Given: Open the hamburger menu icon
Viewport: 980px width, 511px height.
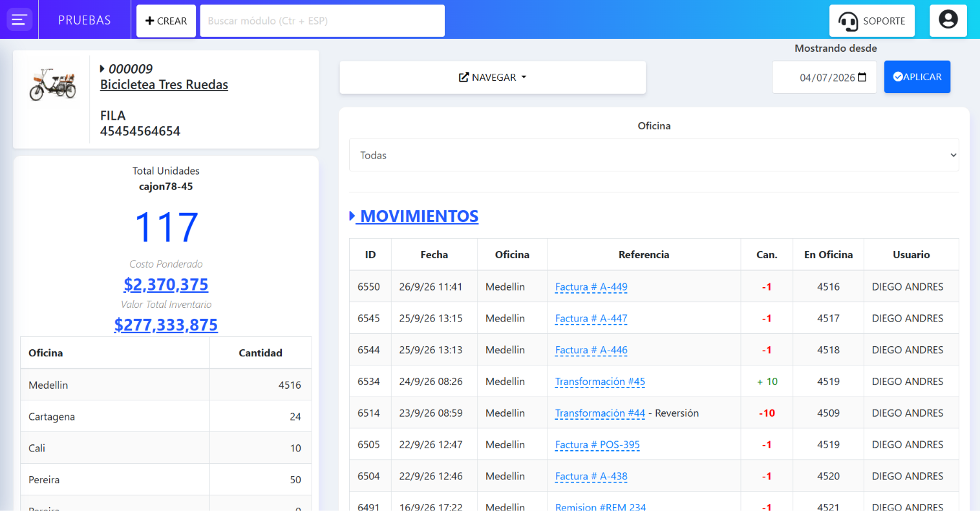Looking at the screenshot, I should (x=19, y=19).
